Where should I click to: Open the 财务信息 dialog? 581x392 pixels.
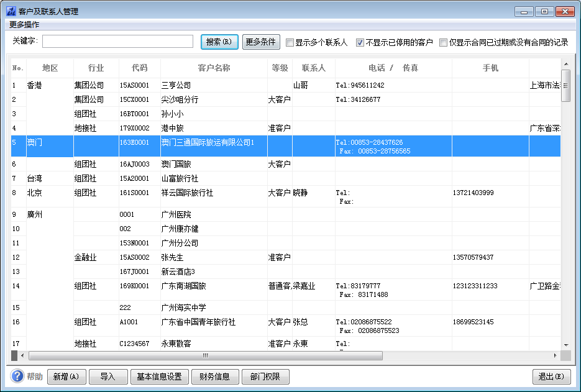[214, 376]
